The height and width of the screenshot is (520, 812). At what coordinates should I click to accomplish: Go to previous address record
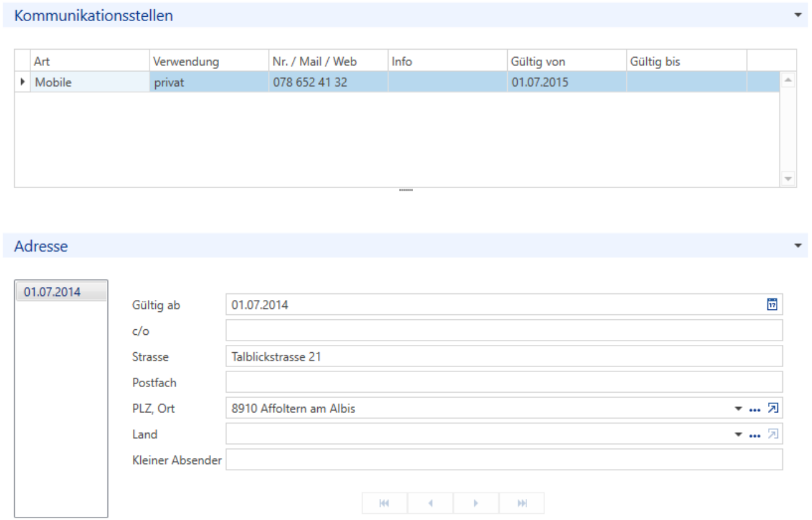pyautogui.click(x=430, y=503)
